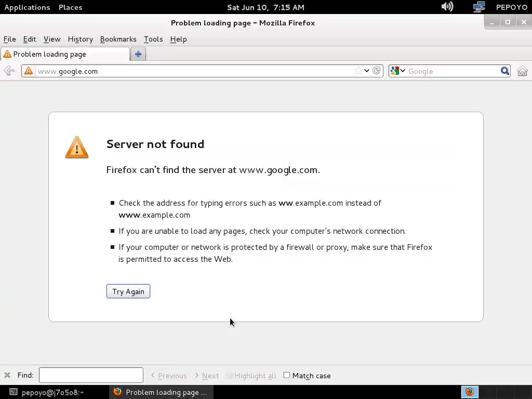Click the Server not found heading
532x399 pixels.
(x=155, y=144)
